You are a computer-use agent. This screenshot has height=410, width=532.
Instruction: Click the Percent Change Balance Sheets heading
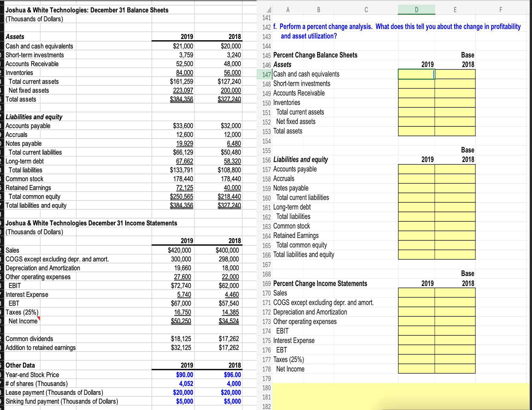[315, 55]
